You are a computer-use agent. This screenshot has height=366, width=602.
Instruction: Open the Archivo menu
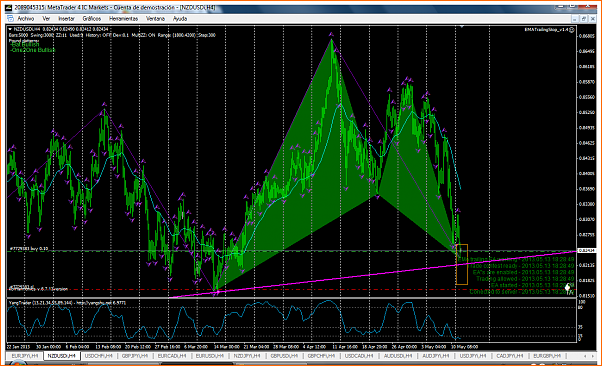coord(26,18)
